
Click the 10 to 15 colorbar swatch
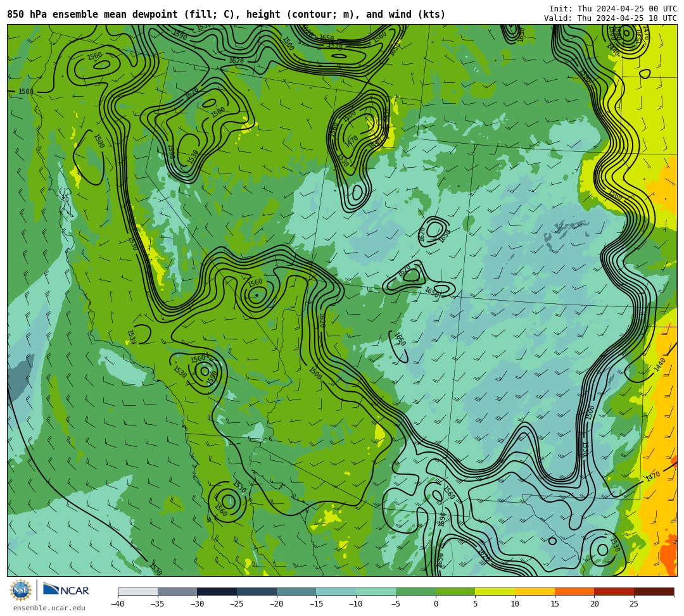tap(535, 591)
